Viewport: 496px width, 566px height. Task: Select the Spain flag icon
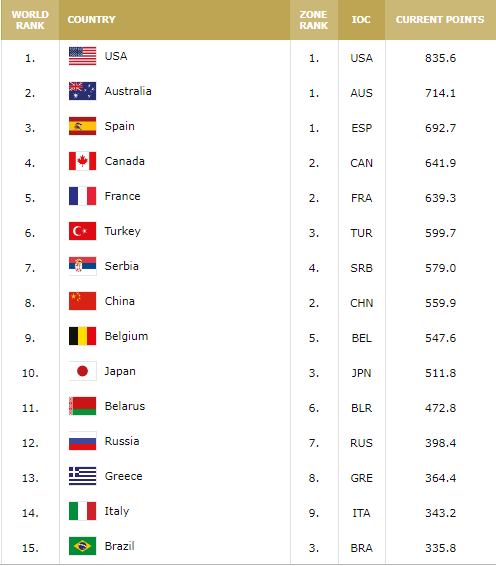point(82,126)
